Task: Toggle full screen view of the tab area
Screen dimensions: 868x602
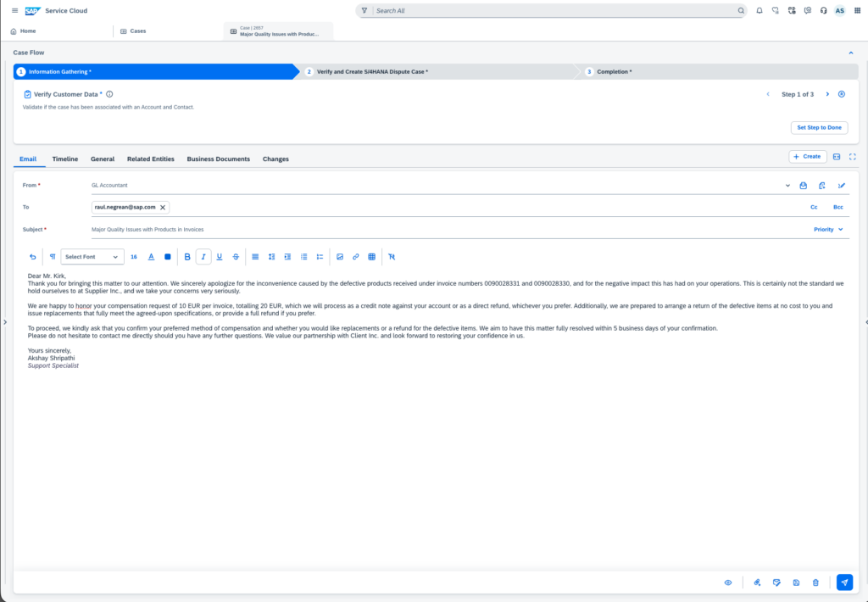Action: pyautogui.click(x=853, y=157)
